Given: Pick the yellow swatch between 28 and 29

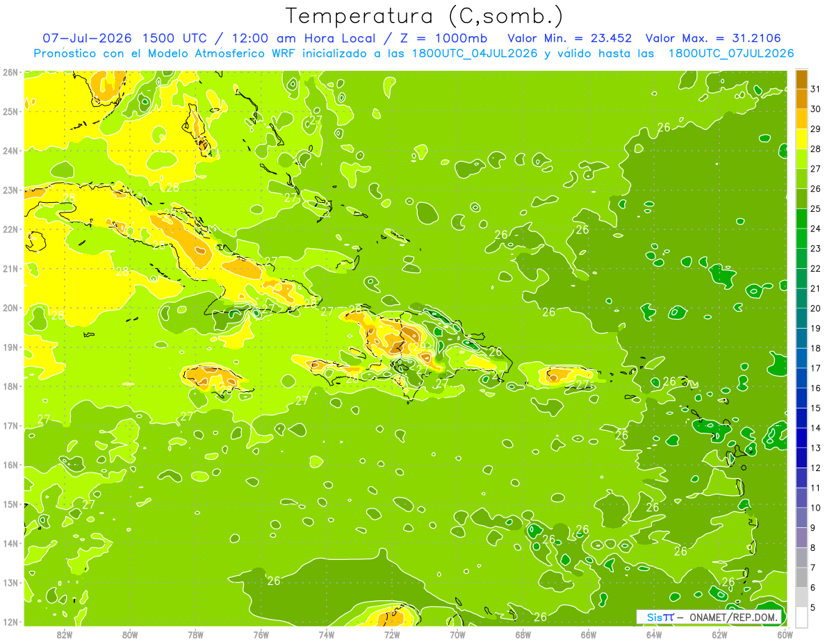Looking at the screenshot, I should (x=801, y=139).
